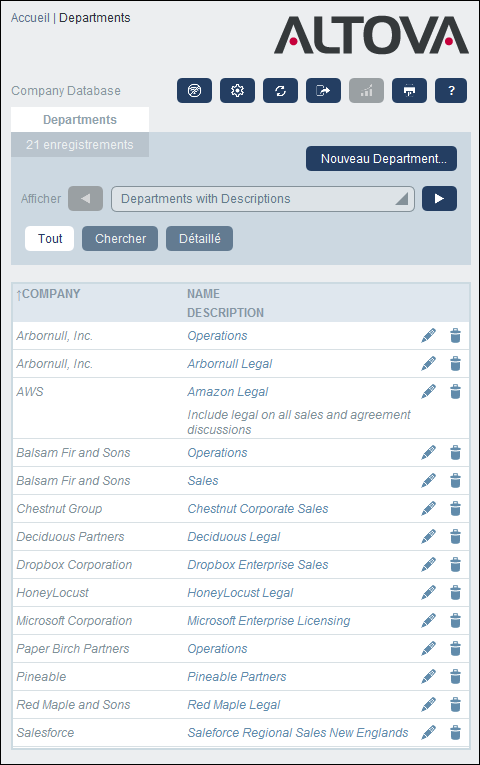Delete the Pineable Partners record

tap(455, 677)
